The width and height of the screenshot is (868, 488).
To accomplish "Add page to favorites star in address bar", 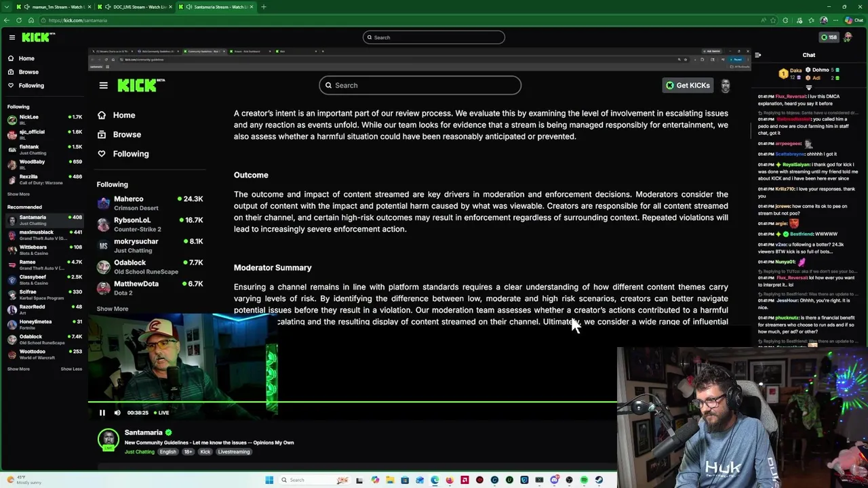I will pyautogui.click(x=774, y=20).
